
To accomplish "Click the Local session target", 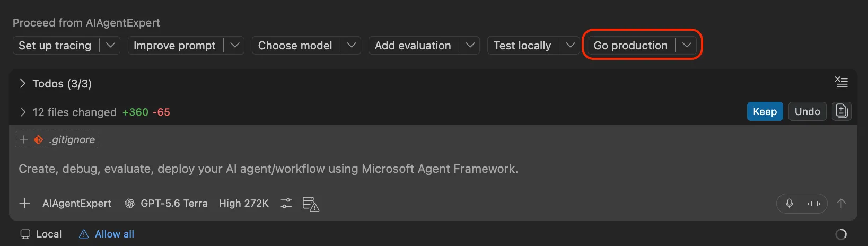I will (41, 234).
